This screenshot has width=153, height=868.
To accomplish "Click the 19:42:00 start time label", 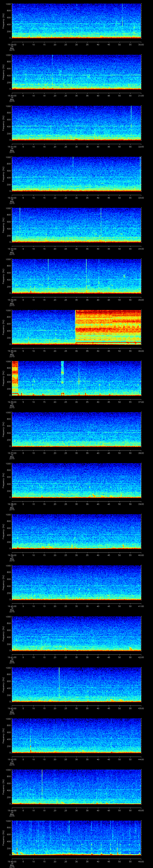I will point(12,708).
